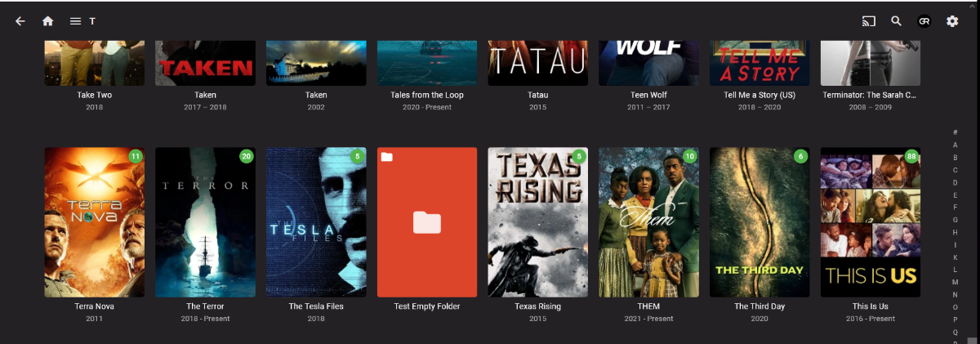Click the Tales from the Loop title
Image resolution: width=980 pixels, height=344 pixels.
(x=427, y=95)
